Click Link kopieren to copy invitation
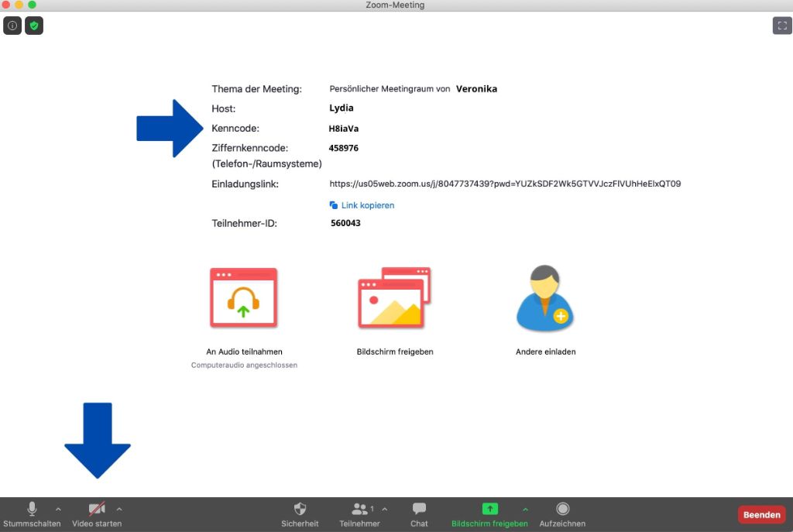Screen dimensions: 793x532 point(368,205)
